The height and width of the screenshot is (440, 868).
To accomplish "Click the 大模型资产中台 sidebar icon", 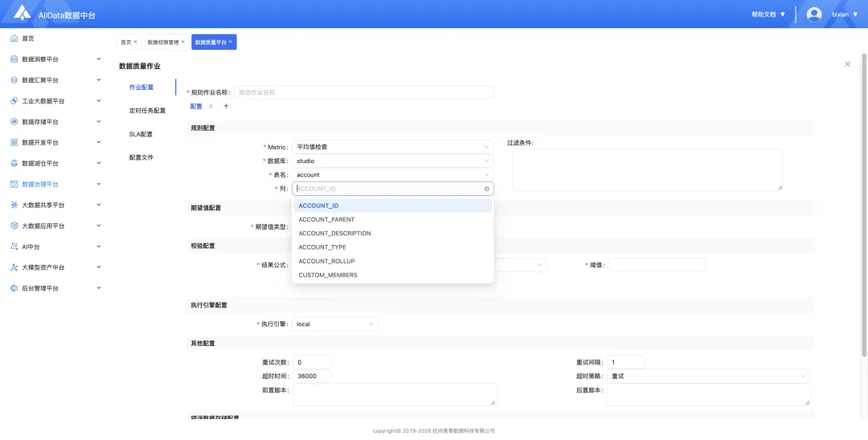I will click(14, 267).
